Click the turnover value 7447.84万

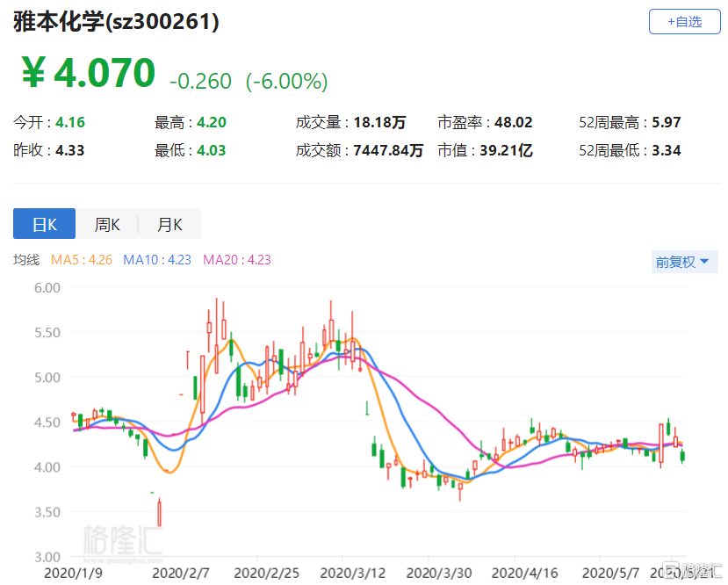tap(388, 150)
